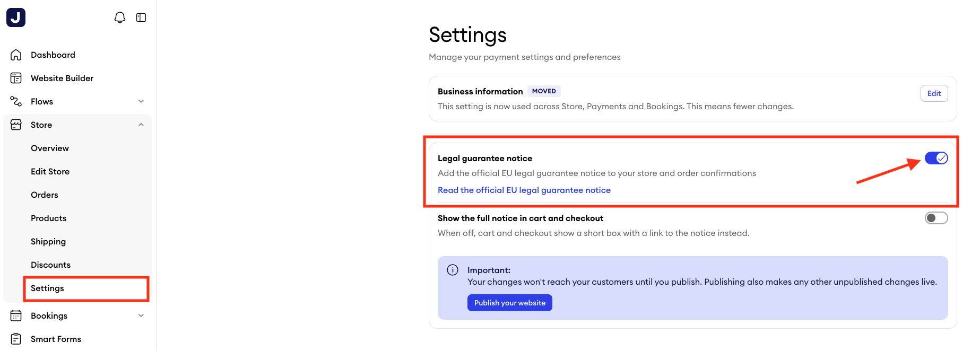Viewport: 980px width, 351px height.
Task: Click the Flows icon
Action: click(16, 101)
